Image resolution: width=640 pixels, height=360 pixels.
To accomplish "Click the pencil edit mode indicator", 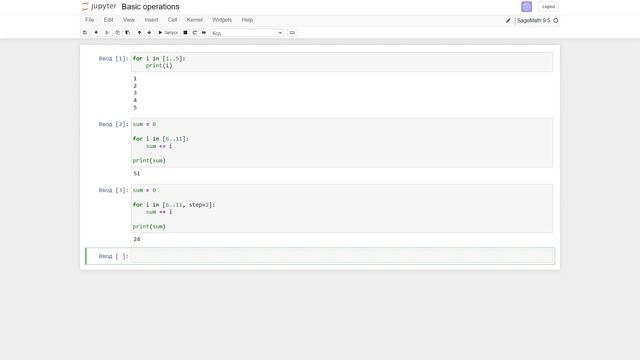I will 508,20.
